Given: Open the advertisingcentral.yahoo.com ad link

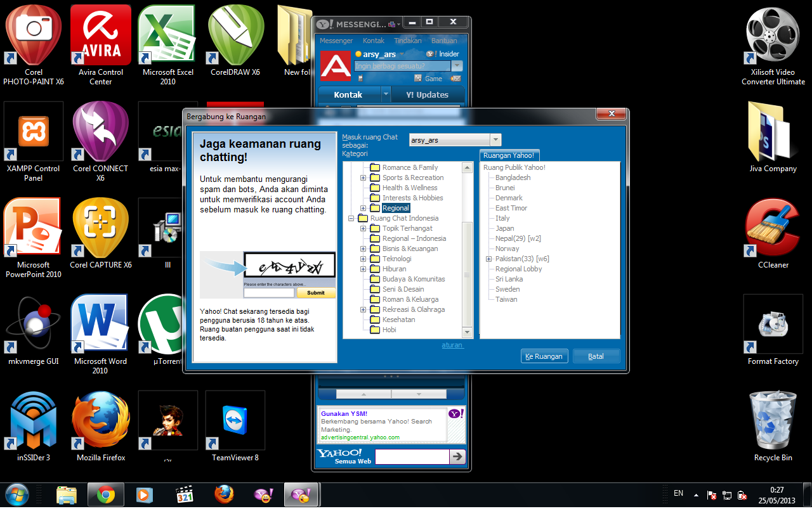Looking at the screenshot, I should point(360,437).
